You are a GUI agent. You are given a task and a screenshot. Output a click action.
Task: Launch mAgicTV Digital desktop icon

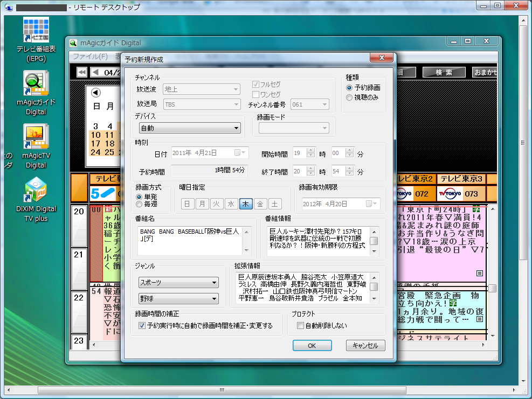(36, 137)
